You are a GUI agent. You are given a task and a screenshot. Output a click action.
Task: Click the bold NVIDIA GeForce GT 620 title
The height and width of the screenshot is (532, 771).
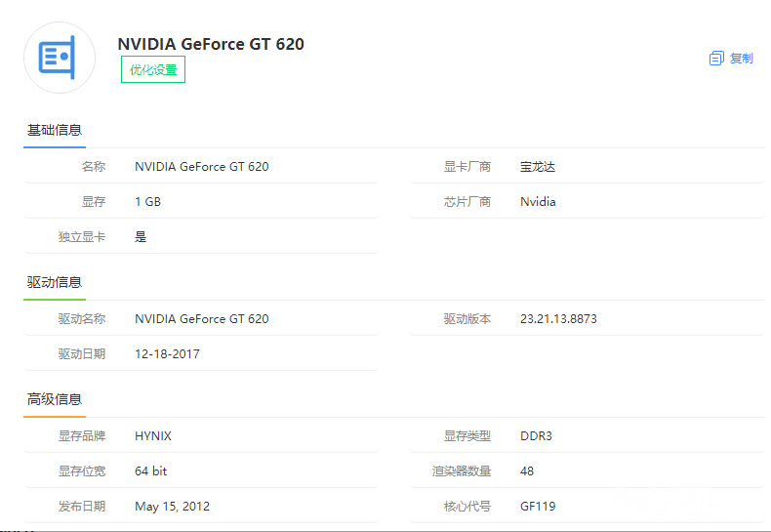(211, 44)
